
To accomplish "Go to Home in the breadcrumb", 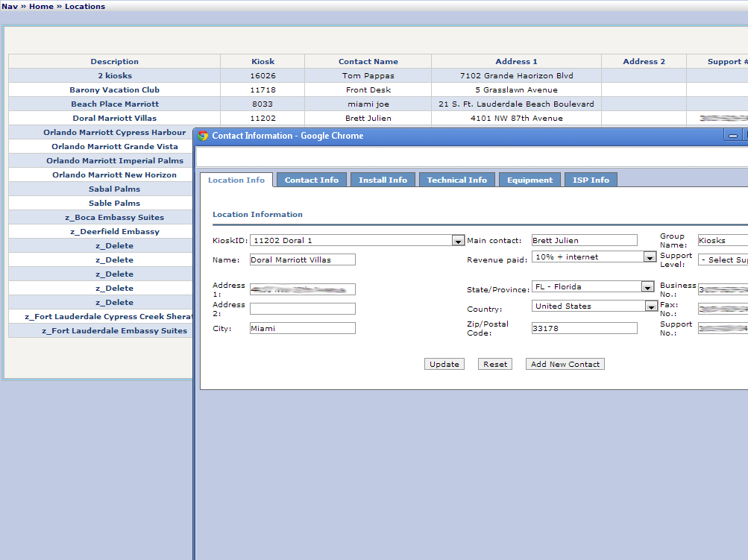I will (x=42, y=6).
